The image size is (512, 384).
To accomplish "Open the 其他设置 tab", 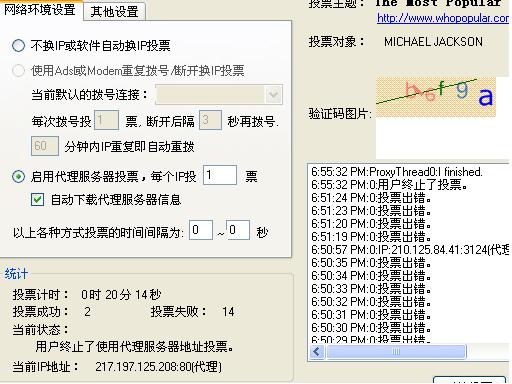I will point(114,12).
